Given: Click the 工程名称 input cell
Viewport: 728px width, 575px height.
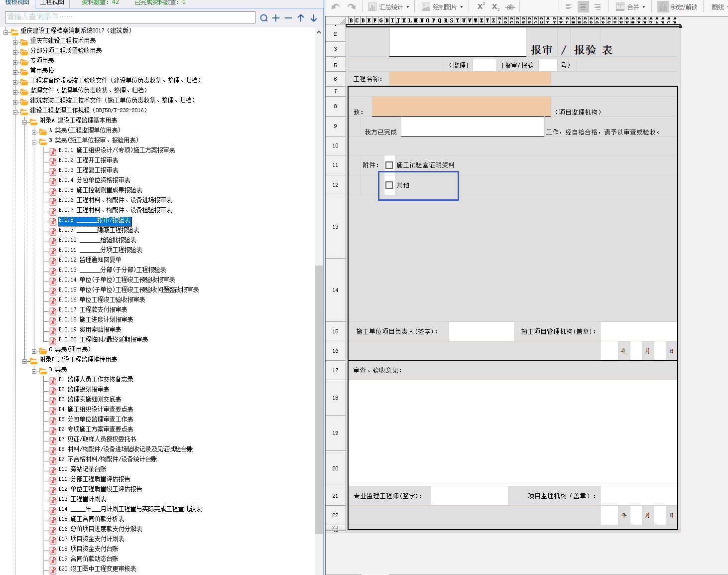Looking at the screenshot, I should [470, 79].
